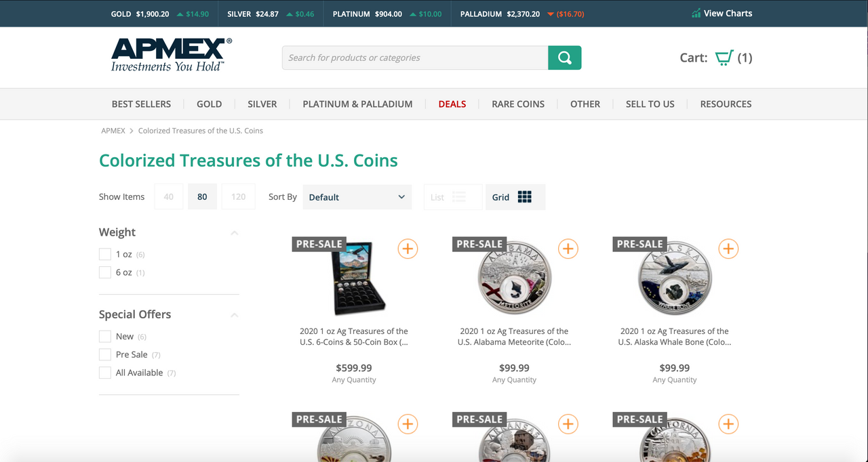The image size is (868, 462).
Task: Click the View Charts icon
Action: 696,14
